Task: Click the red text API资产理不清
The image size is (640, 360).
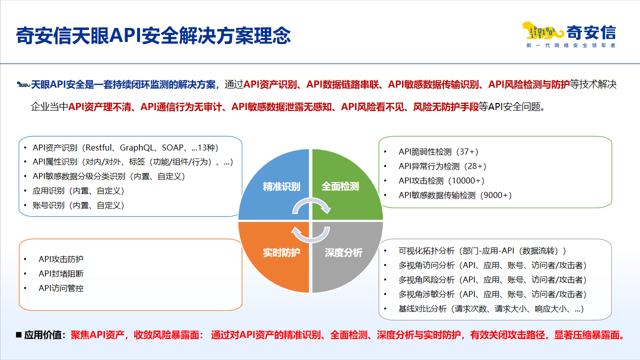Action: tap(100, 107)
